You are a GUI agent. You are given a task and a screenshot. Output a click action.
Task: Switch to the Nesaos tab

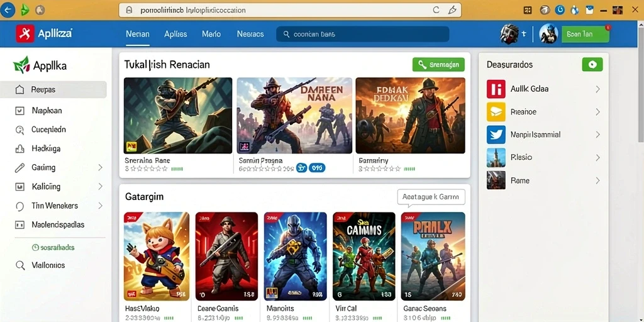click(x=250, y=35)
